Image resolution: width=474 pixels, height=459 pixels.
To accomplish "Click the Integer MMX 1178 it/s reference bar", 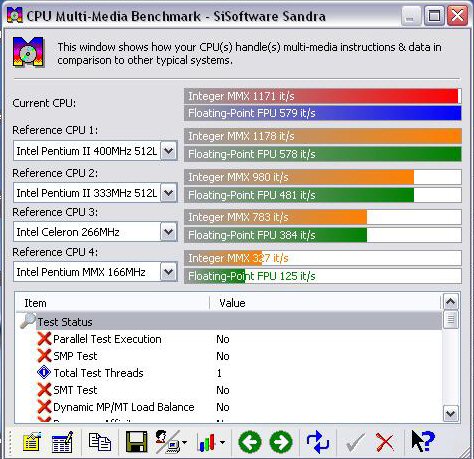I will coord(323,136).
